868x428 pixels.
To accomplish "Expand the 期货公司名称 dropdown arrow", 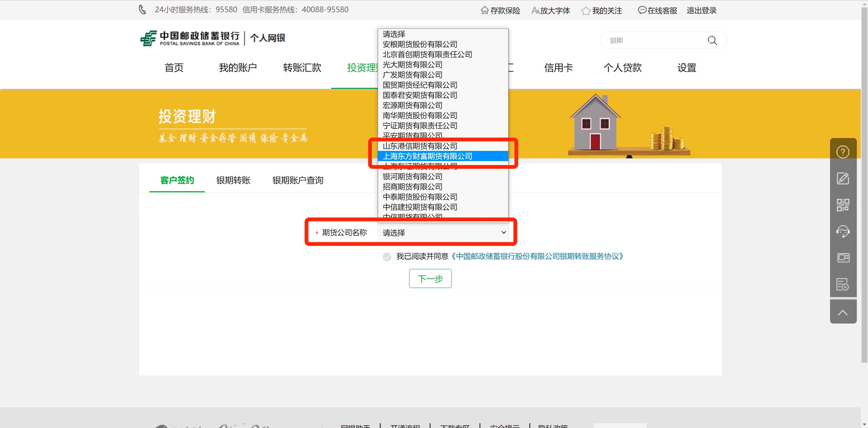I will [x=504, y=233].
